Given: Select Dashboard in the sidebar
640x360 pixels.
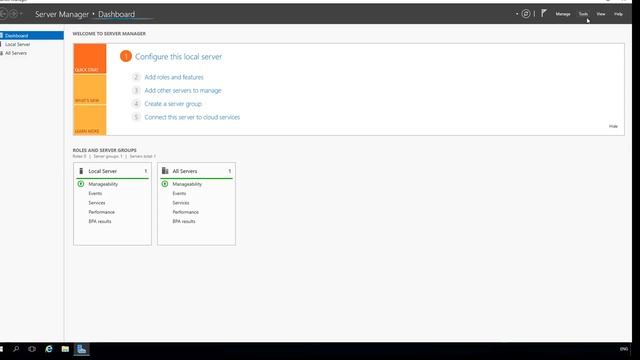Looking at the screenshot, I should click(x=32, y=36).
